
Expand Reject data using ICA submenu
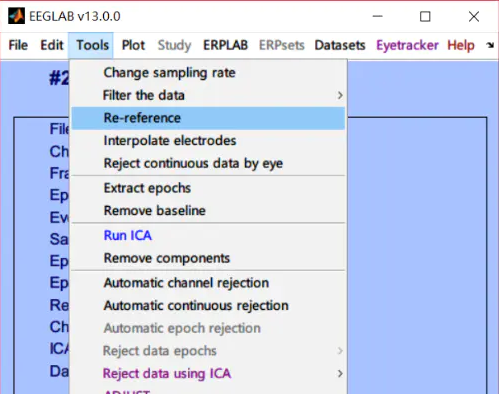point(208,373)
